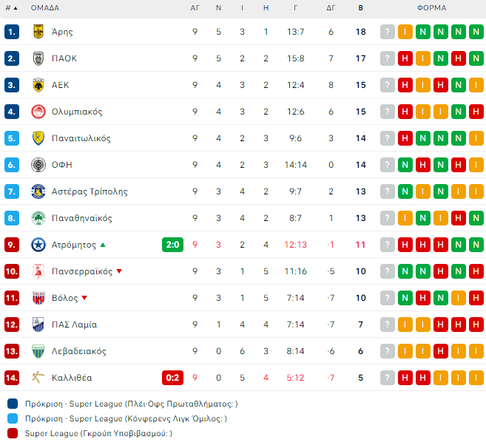Click the 2:0 live score badge for Ατρόμητος

pos(172,245)
